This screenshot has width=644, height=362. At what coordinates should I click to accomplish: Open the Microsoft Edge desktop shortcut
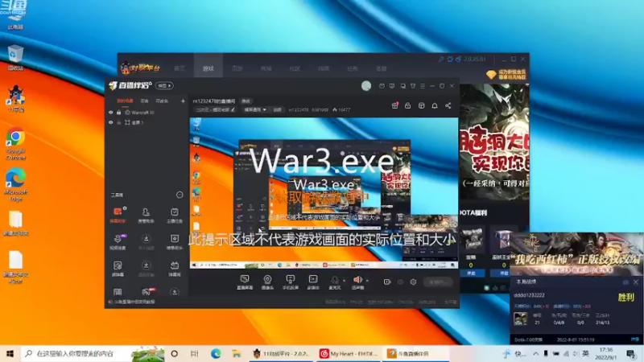tap(15, 185)
